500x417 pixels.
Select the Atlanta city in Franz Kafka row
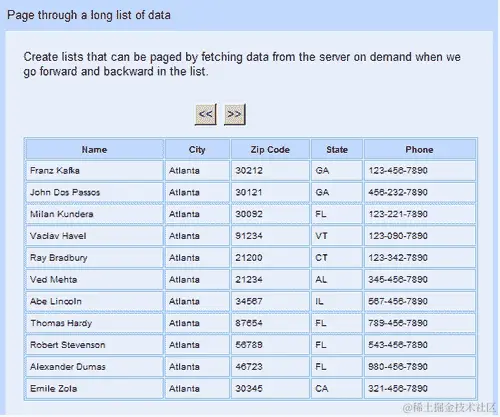(197, 171)
